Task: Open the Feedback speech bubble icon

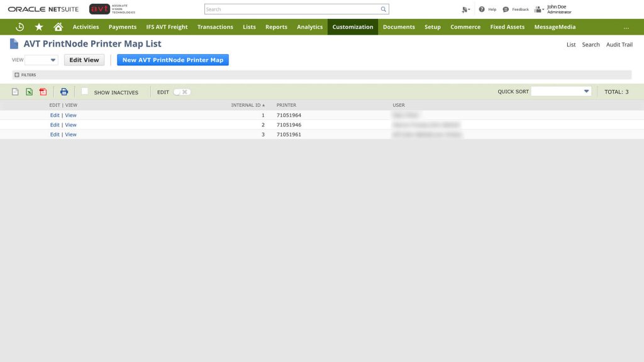Action: (x=506, y=9)
